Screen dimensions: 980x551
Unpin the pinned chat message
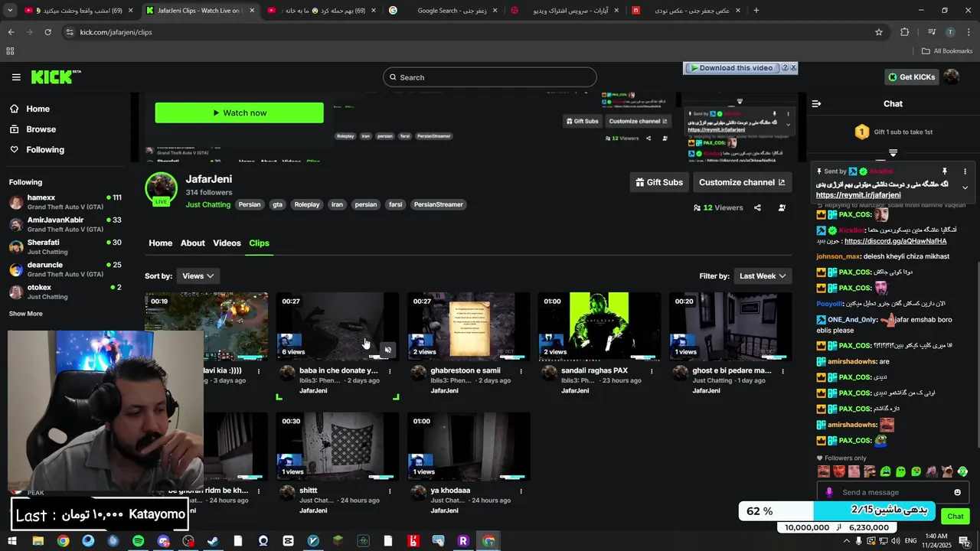(x=945, y=171)
